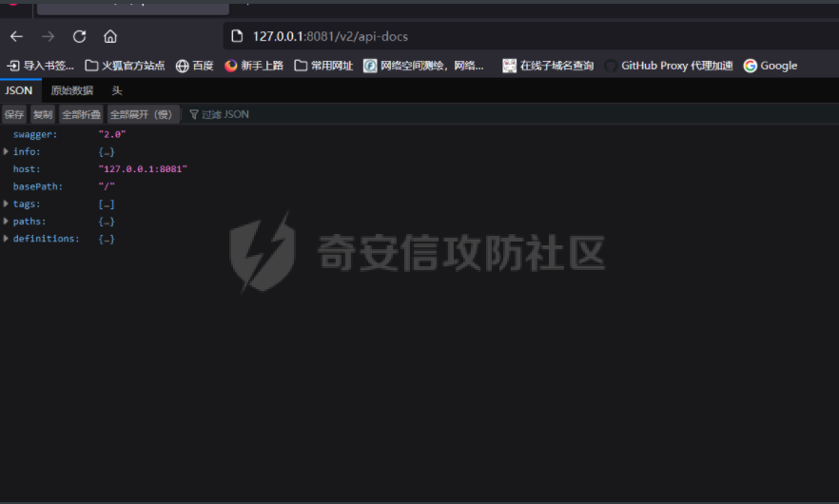Open the 新手上路 Firefox bookmark
Viewport: 839px width, 504px height.
pos(254,66)
